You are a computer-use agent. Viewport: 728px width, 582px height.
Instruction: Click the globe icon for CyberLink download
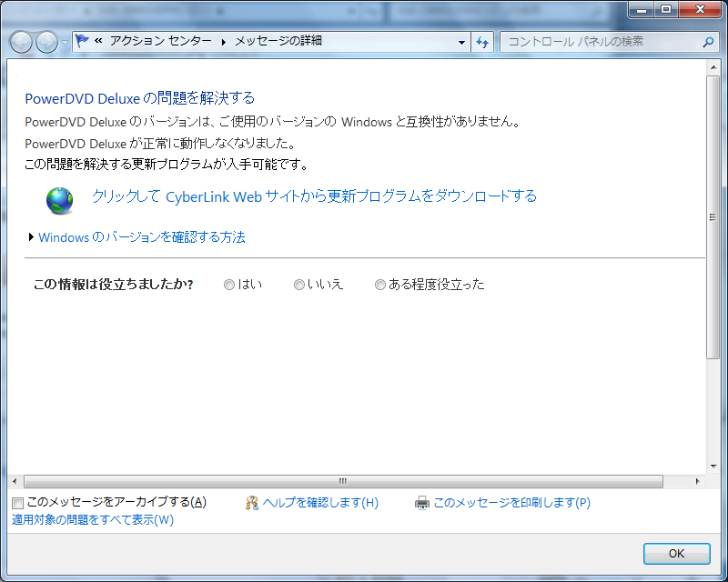click(59, 200)
